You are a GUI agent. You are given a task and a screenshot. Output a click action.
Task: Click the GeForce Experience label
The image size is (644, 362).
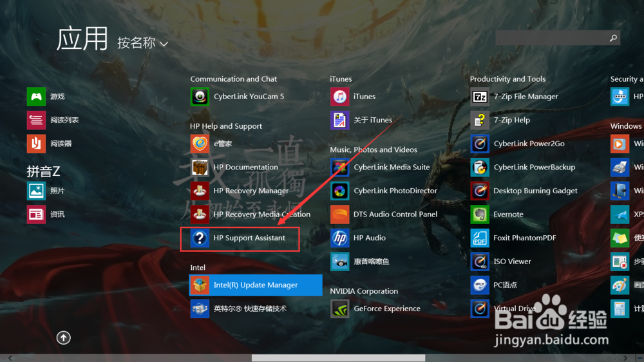[387, 309]
